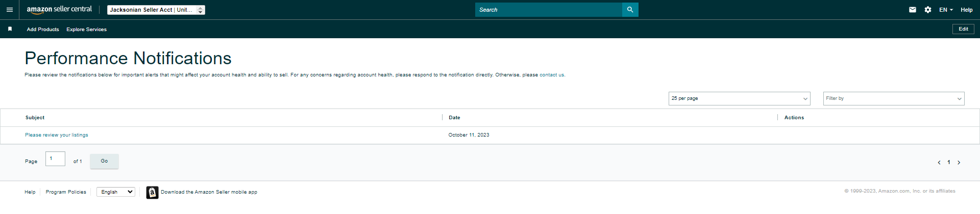Go to previous page arrow
The width and height of the screenshot is (980, 214).
pyautogui.click(x=939, y=163)
